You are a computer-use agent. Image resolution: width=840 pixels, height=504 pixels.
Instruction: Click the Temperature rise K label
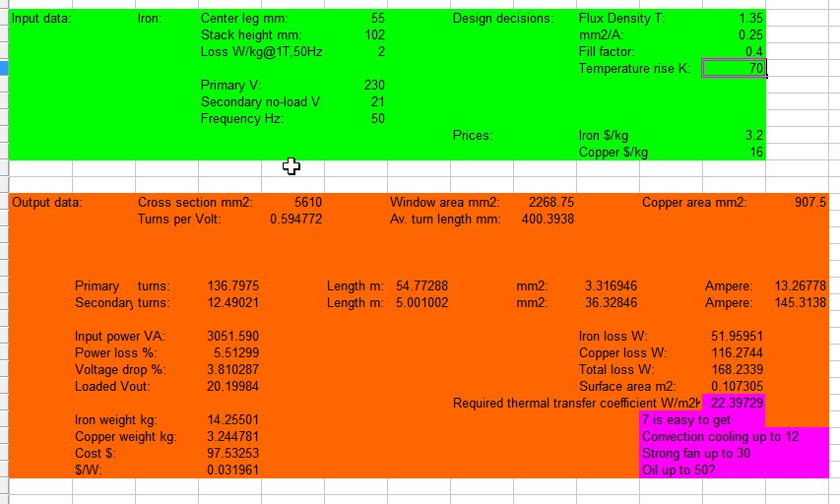point(634,69)
